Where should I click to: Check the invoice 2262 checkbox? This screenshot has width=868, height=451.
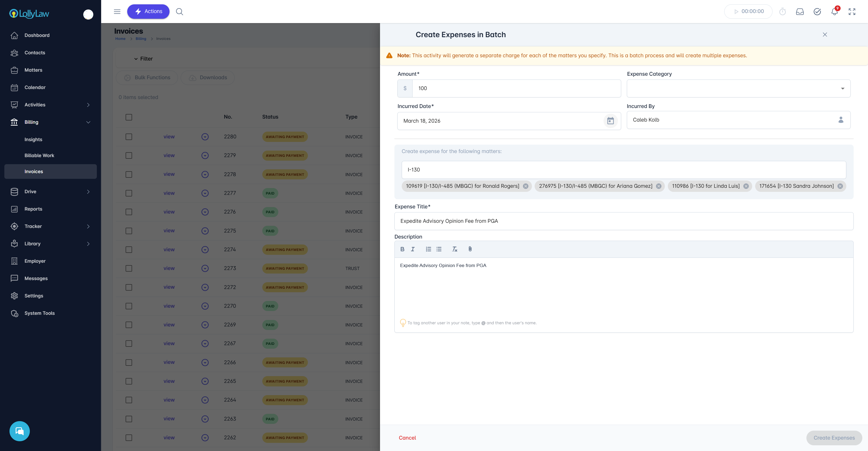pyautogui.click(x=129, y=437)
